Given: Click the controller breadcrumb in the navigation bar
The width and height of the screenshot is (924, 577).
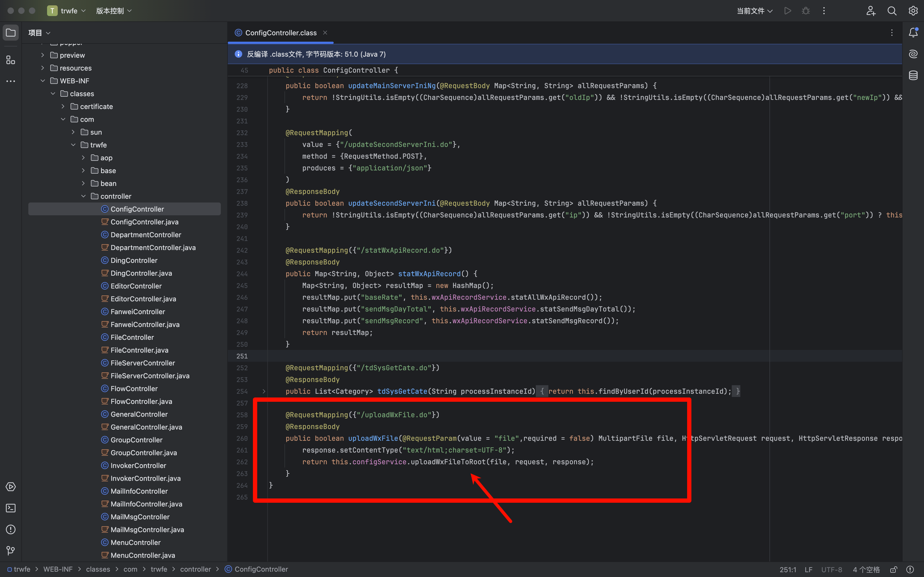Looking at the screenshot, I should coord(195,569).
